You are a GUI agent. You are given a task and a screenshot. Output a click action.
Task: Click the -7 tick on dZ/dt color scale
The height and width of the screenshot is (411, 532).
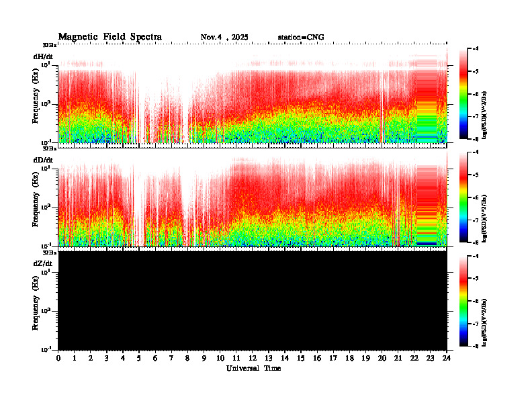coord(476,324)
